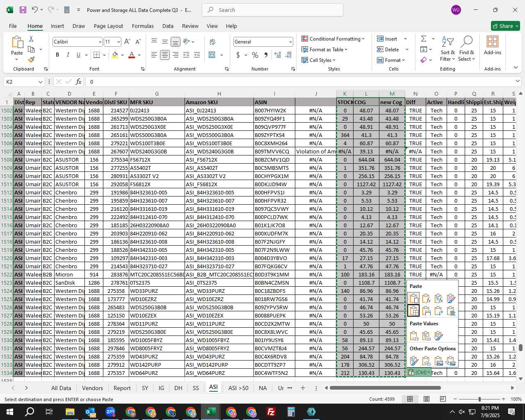The image size is (525, 420).
Task: Expand the Paste Options (Ctrl) button
Action: click(419, 372)
